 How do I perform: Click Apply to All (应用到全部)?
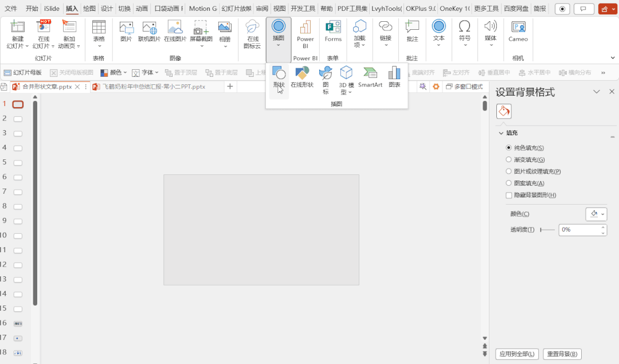pyautogui.click(x=517, y=354)
